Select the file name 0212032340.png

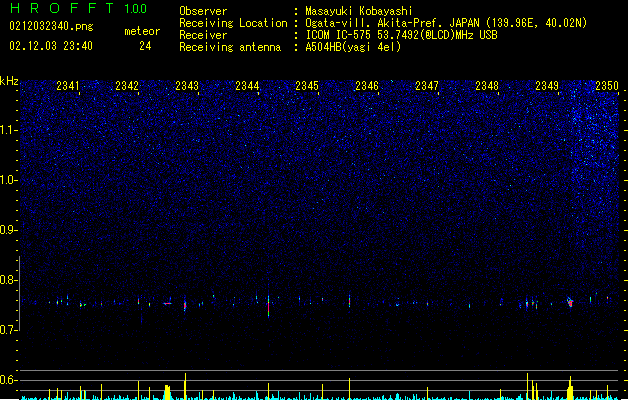pos(51,26)
